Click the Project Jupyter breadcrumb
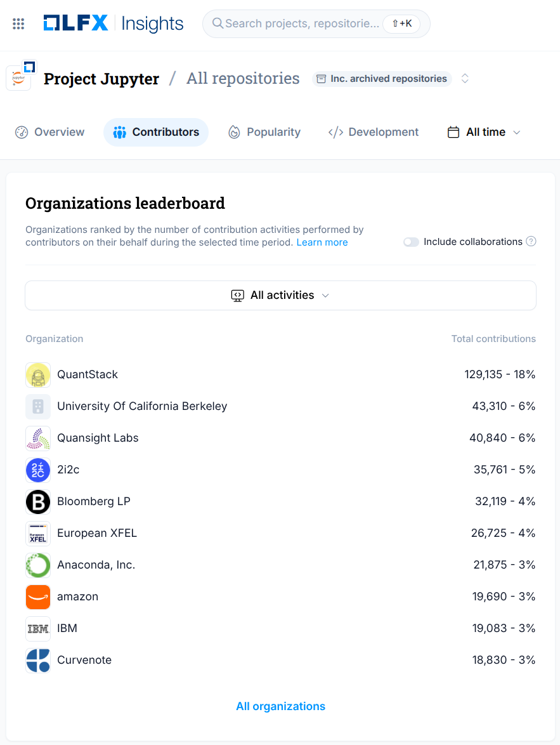This screenshot has height=745, width=560. [x=101, y=79]
